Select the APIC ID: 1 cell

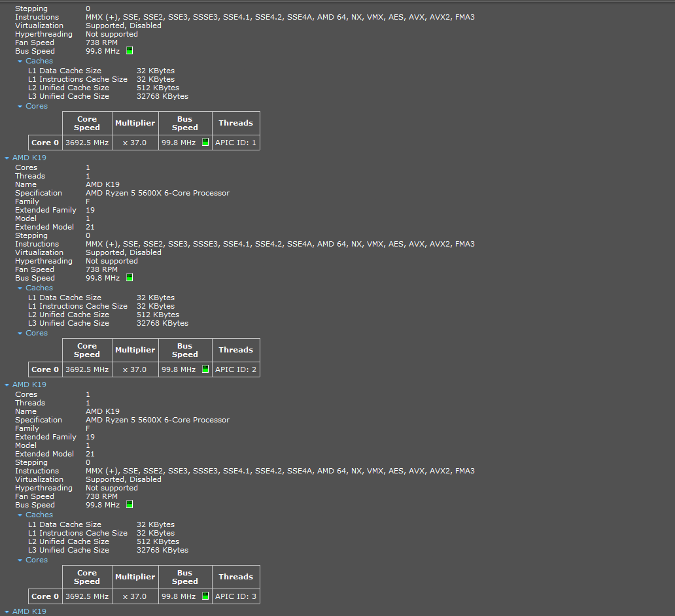click(236, 143)
